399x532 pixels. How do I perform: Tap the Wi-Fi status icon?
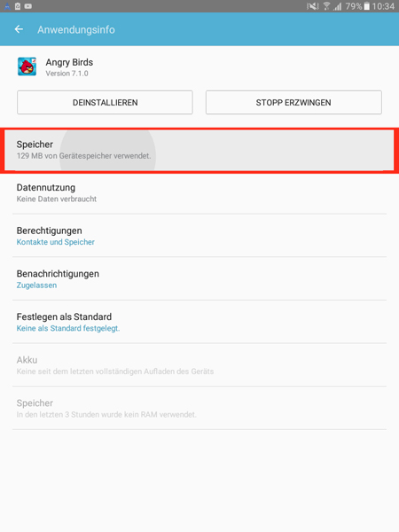pos(326,6)
